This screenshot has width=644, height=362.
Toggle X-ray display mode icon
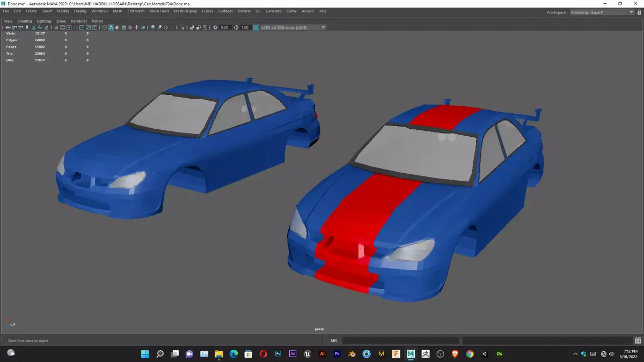pos(192,27)
